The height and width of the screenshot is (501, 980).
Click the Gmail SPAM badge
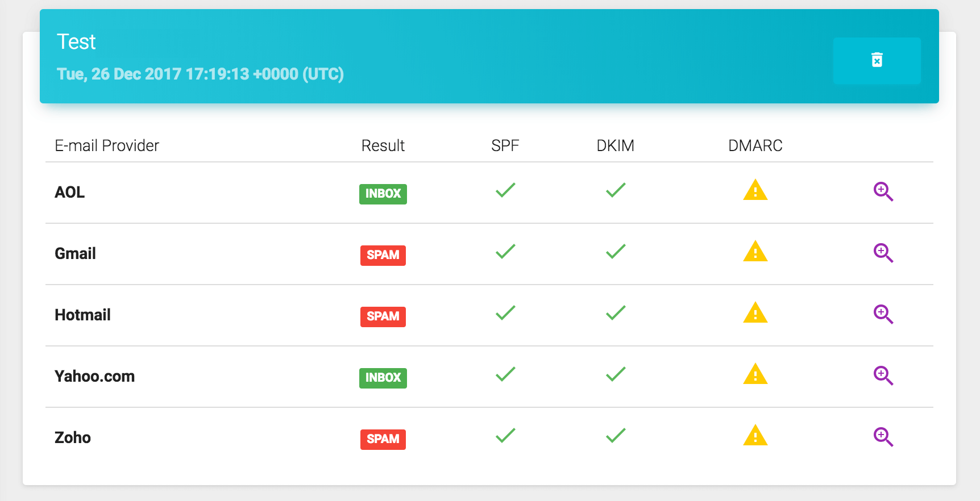(x=383, y=255)
